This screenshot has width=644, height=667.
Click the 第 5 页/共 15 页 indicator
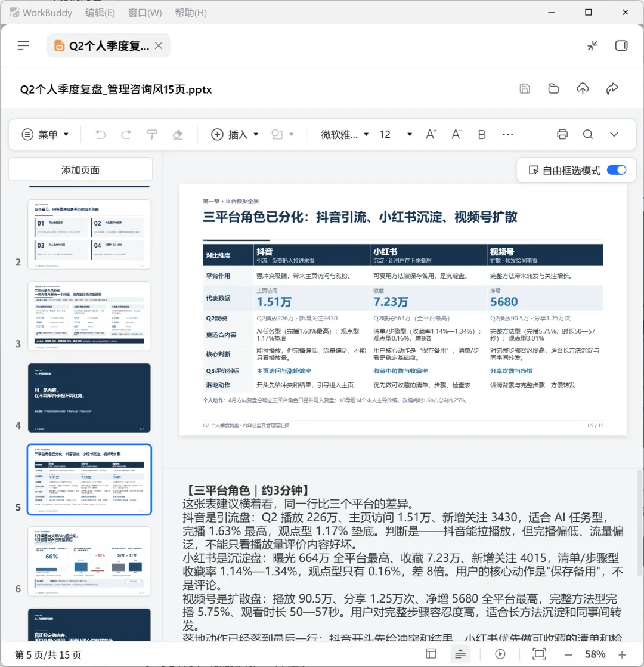[48, 654]
